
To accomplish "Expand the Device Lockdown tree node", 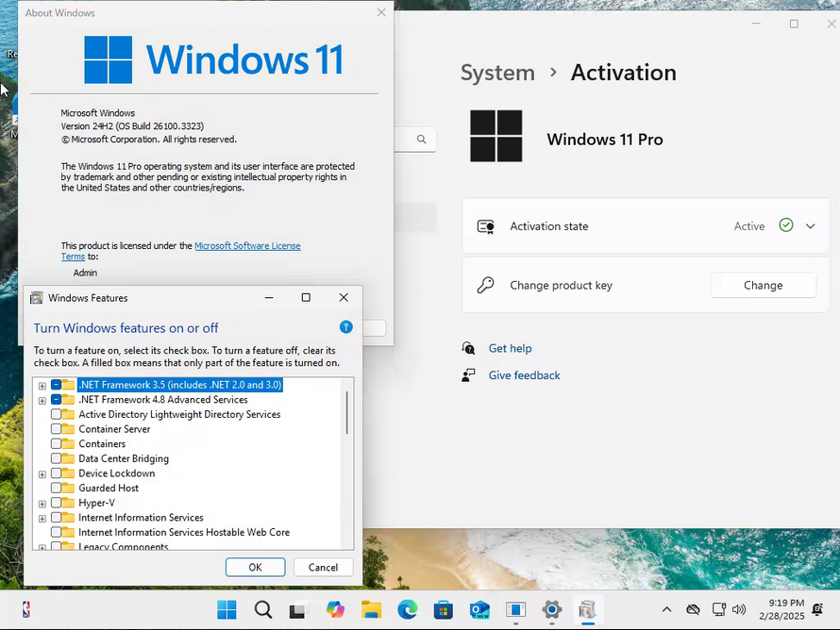I will click(x=42, y=474).
